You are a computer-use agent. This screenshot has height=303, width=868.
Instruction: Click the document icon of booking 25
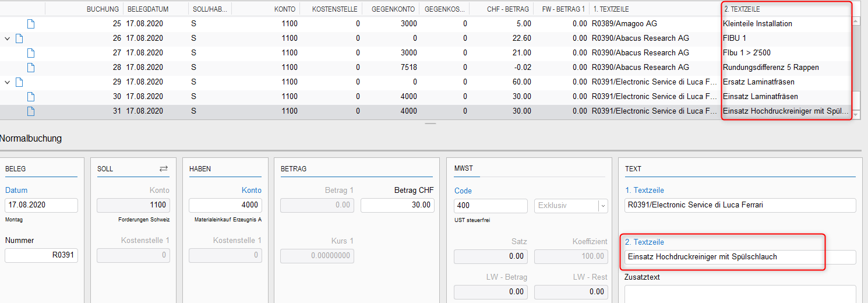[31, 24]
